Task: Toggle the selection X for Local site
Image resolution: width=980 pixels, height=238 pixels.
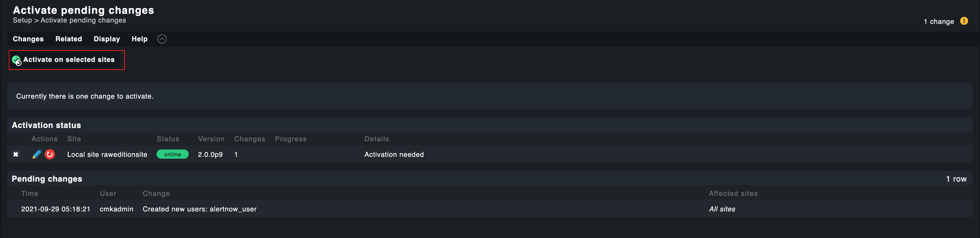Action: (16, 154)
